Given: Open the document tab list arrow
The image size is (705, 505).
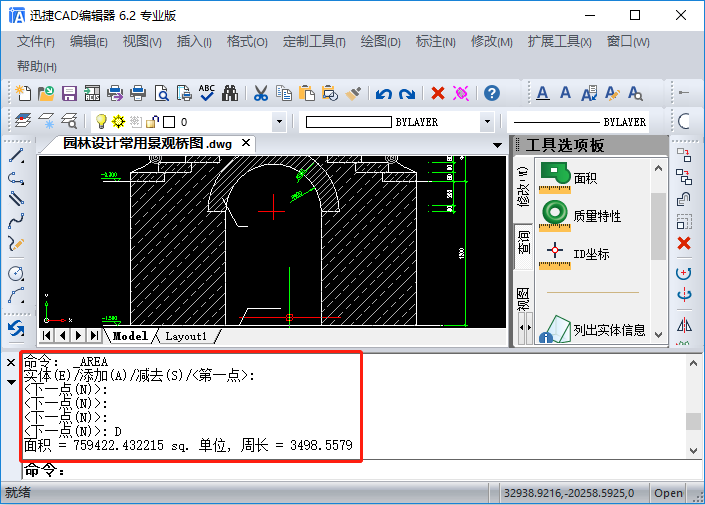Looking at the screenshot, I should [x=497, y=145].
